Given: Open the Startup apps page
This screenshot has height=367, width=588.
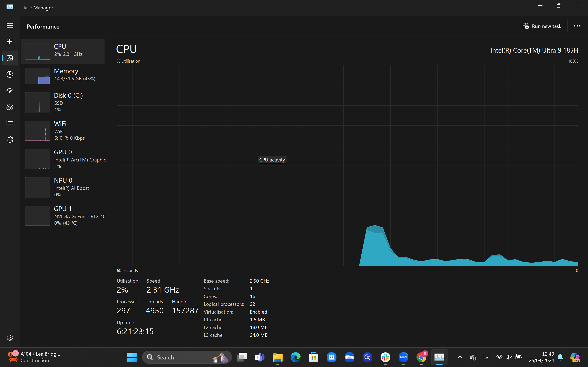Looking at the screenshot, I should 10,90.
